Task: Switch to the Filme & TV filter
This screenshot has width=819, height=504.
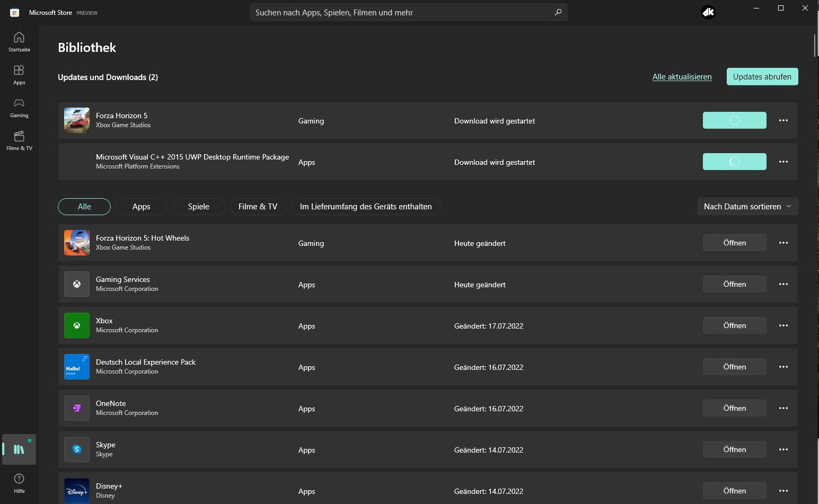Action: 258,207
